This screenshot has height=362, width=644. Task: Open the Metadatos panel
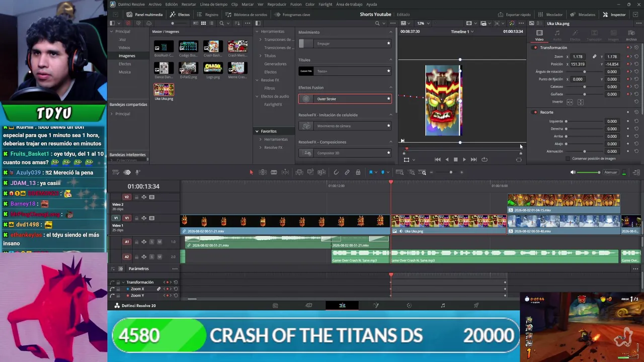pos(583,15)
